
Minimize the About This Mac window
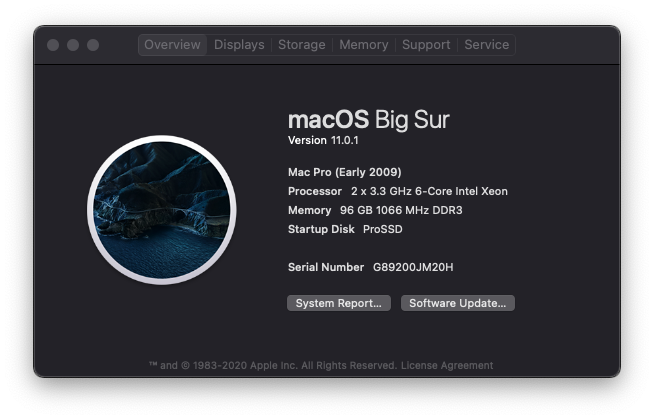point(73,45)
